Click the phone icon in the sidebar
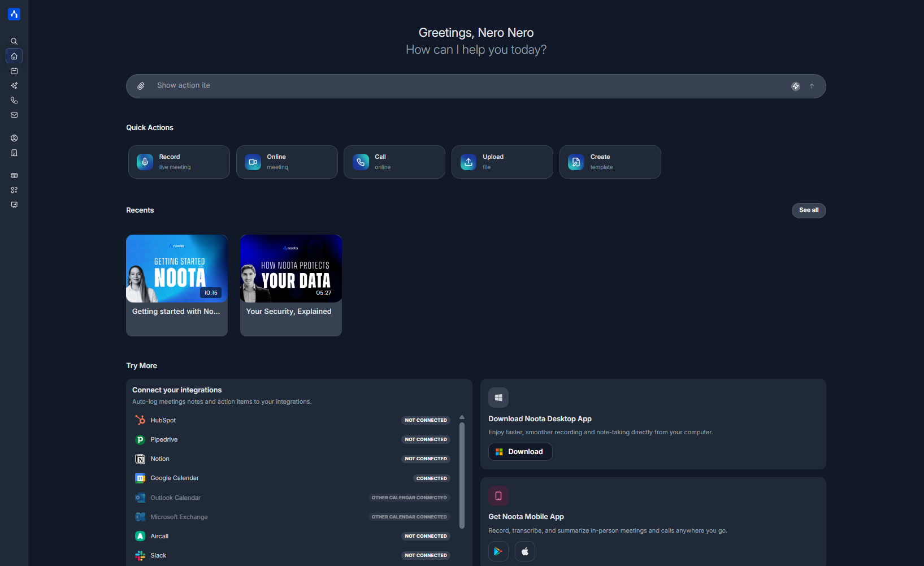 14,100
